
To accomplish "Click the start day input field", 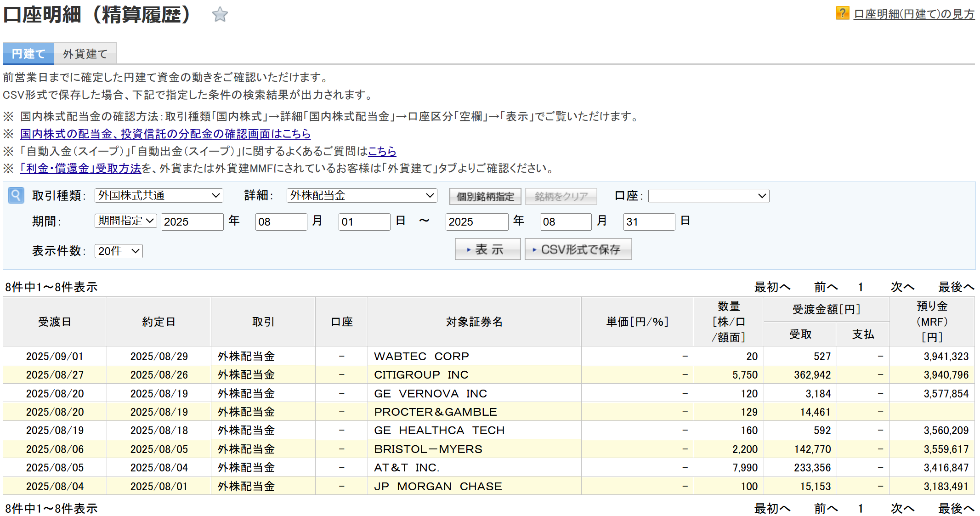I will coord(364,221).
